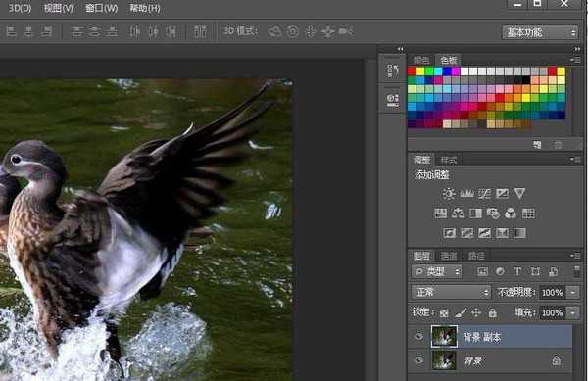This screenshot has height=381, width=588.
Task: Switch to the 样式 styles tab
Action: tap(449, 160)
